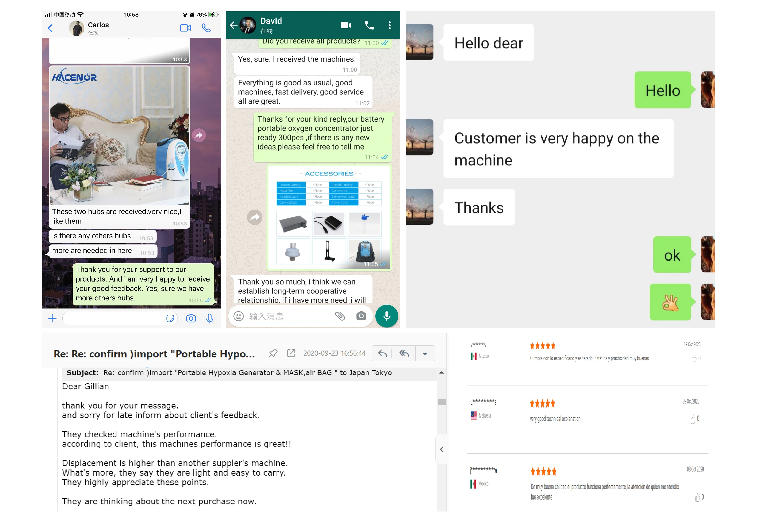Viewport: 757px width, 532px height.
Task: Start a video call with David
Action: click(346, 25)
